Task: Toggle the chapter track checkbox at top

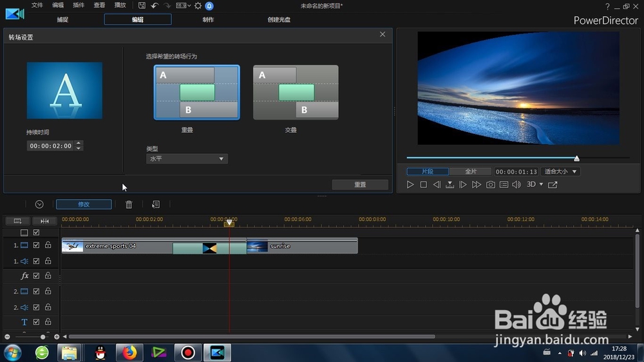Action: tap(36, 233)
